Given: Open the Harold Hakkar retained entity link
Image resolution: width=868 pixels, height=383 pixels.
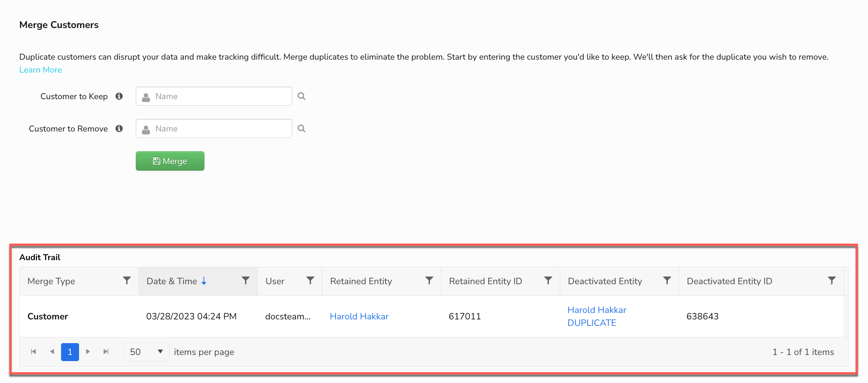Looking at the screenshot, I should click(359, 316).
